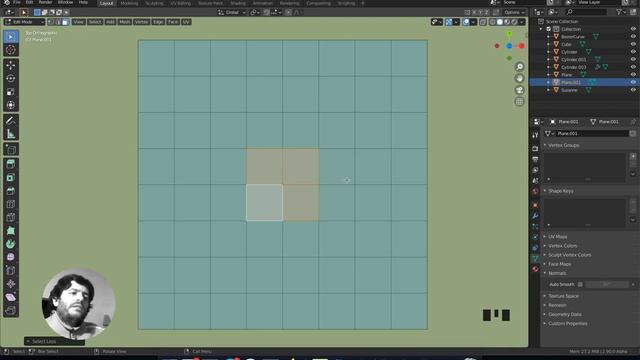Open the Options dropdown

coord(514,12)
